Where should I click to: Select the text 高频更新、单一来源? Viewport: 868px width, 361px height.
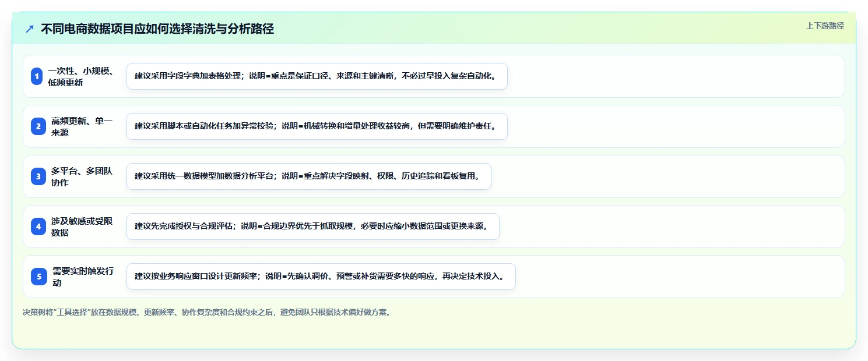[x=82, y=126]
